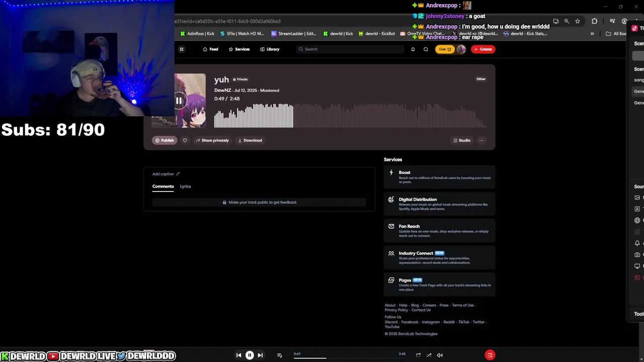The image size is (644, 362).
Task: Open the notifications bell icon
Action: [413, 49]
